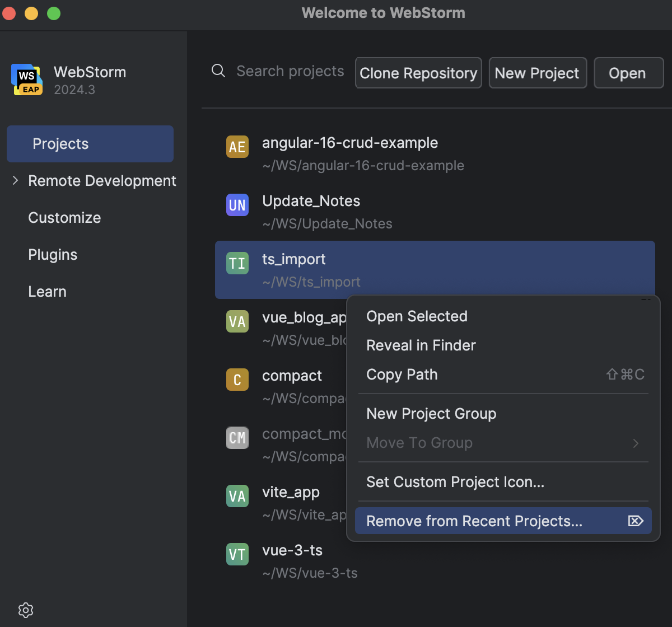The width and height of the screenshot is (672, 627).
Task: Click the Clone Repository button
Action: point(418,73)
